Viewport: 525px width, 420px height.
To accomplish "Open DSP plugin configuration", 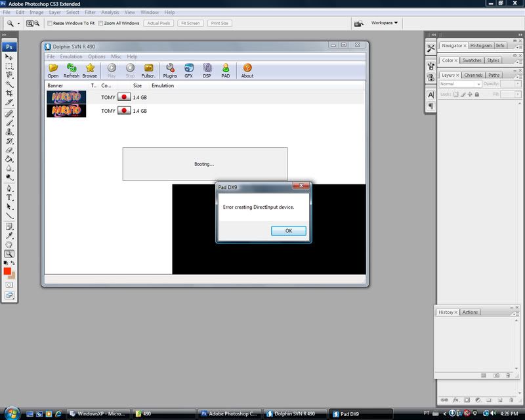I will (207, 71).
